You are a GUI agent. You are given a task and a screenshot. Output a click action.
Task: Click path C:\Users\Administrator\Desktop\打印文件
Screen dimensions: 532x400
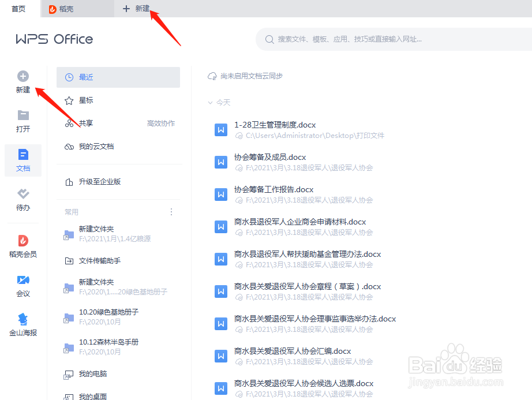tap(315, 136)
